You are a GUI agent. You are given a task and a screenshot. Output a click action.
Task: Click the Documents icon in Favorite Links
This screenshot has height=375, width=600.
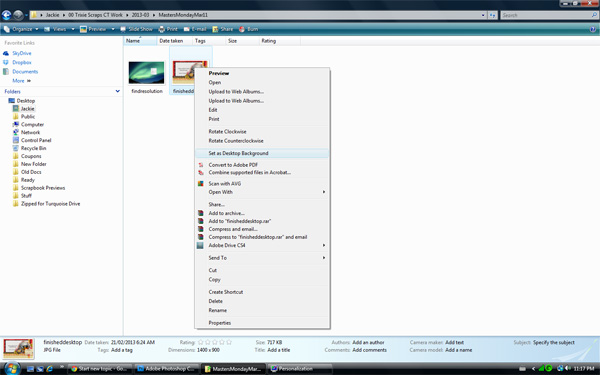6,72
